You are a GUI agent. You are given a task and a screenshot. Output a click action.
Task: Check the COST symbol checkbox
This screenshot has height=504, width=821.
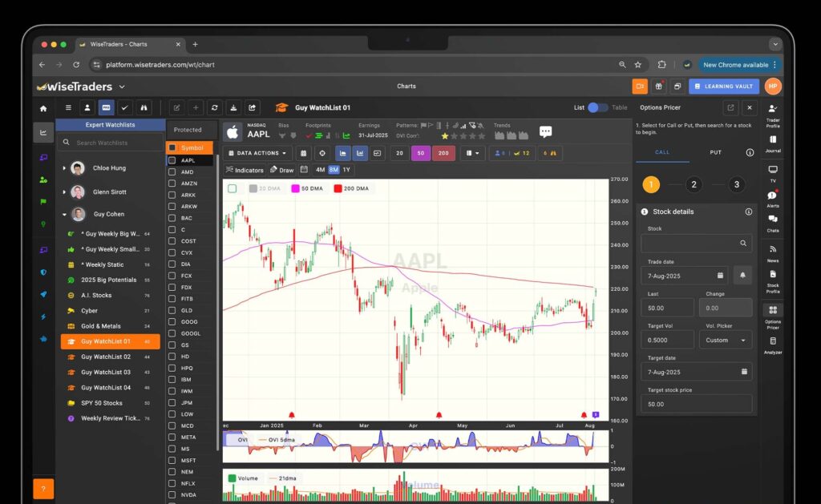[172, 240]
